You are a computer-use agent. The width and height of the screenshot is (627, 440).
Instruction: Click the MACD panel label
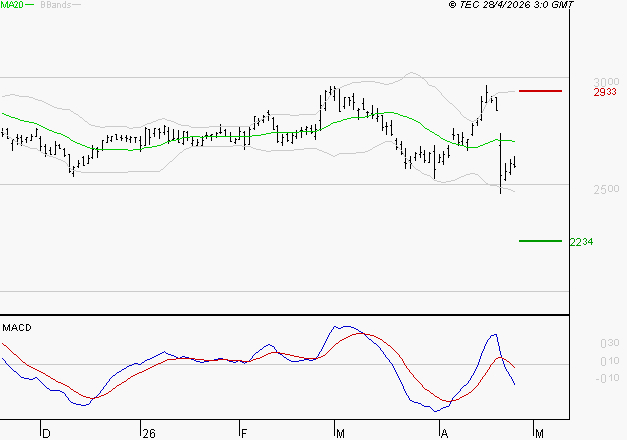tap(17, 328)
